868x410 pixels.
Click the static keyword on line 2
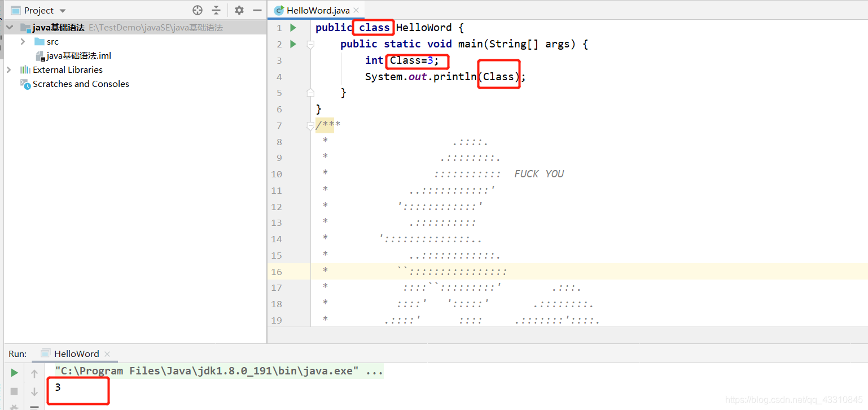[402, 44]
